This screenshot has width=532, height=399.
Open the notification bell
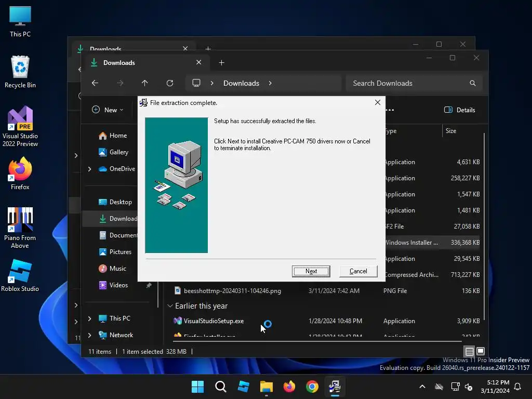(x=518, y=387)
